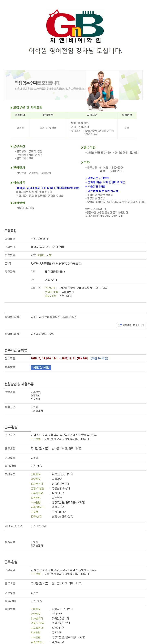This screenshot has height=644, width=151.
Task: Click the GnB 지앤비어학원 logo
Action: tap(75, 26)
